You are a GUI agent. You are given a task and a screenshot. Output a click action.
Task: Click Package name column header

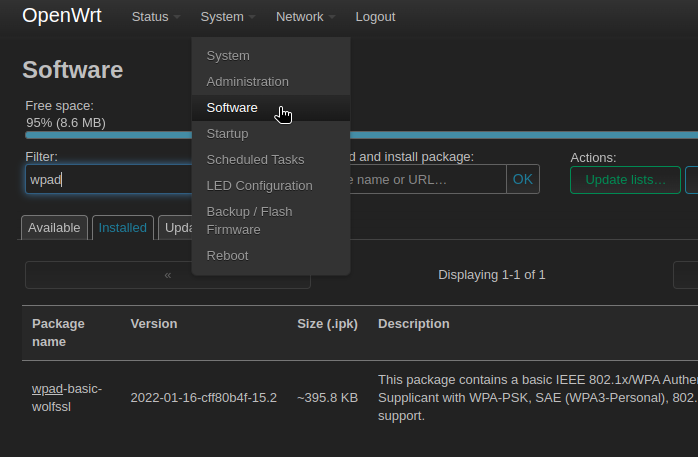click(58, 333)
